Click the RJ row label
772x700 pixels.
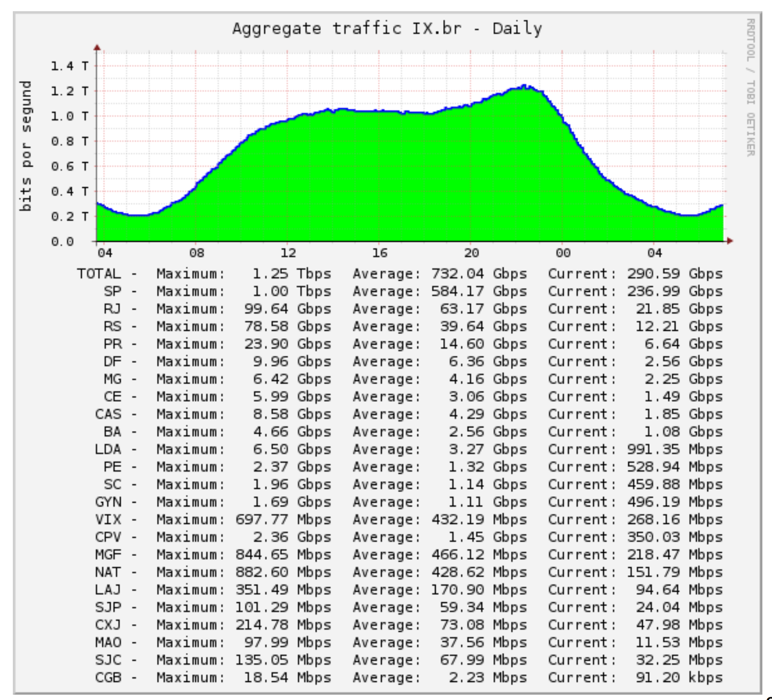click(x=112, y=309)
